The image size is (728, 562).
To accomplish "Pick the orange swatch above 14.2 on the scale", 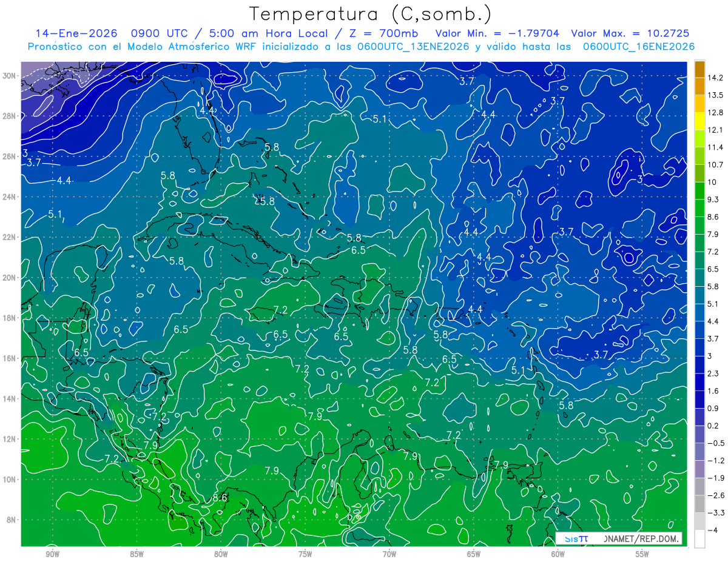I will (699, 70).
